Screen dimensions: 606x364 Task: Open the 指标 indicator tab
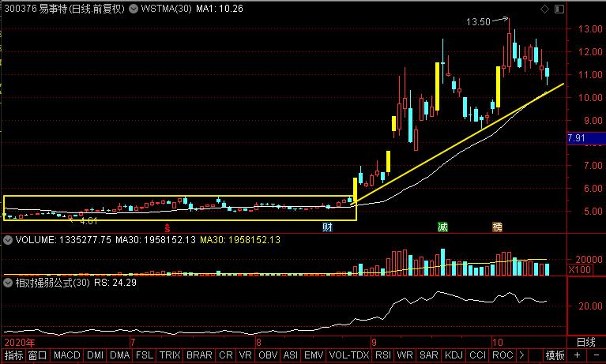coord(13,355)
